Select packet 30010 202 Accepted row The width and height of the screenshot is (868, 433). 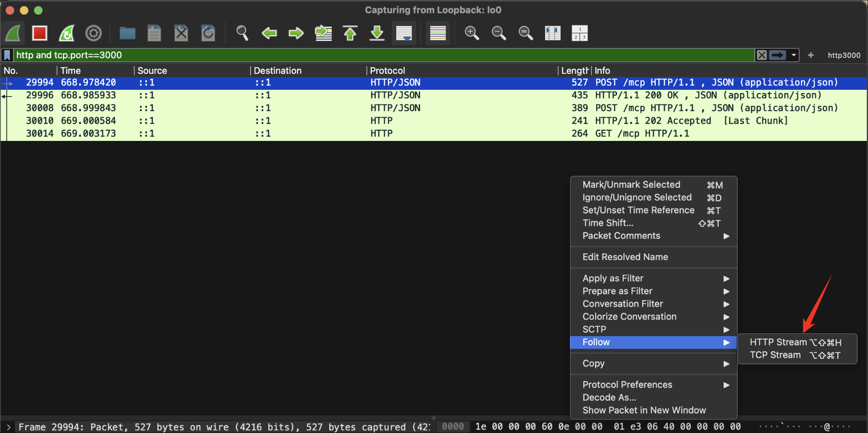click(x=434, y=121)
